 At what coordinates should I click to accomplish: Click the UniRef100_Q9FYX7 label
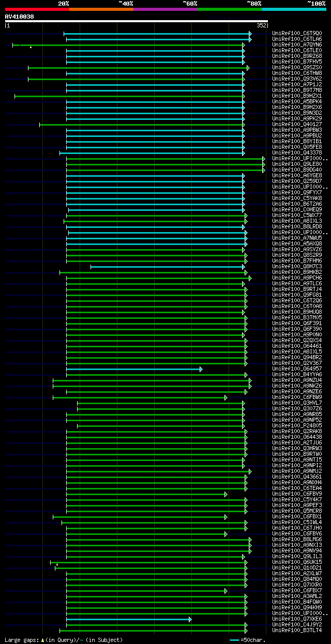click(x=297, y=193)
